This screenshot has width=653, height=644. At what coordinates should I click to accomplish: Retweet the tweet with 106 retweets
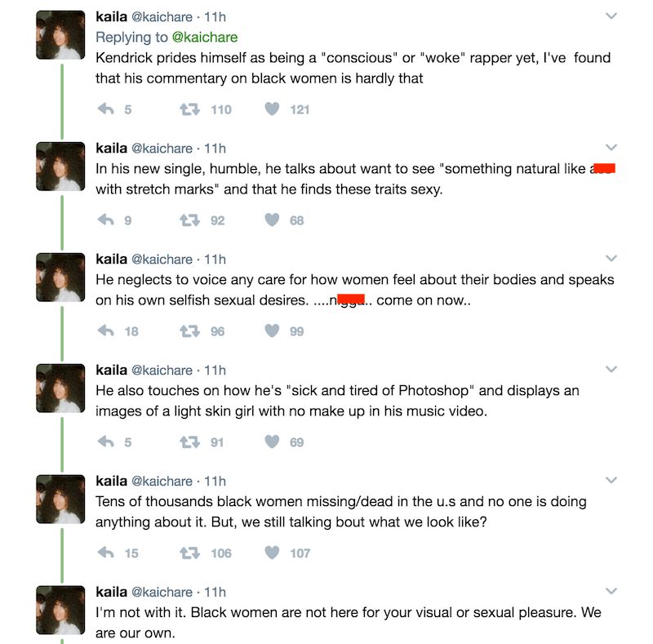189,553
